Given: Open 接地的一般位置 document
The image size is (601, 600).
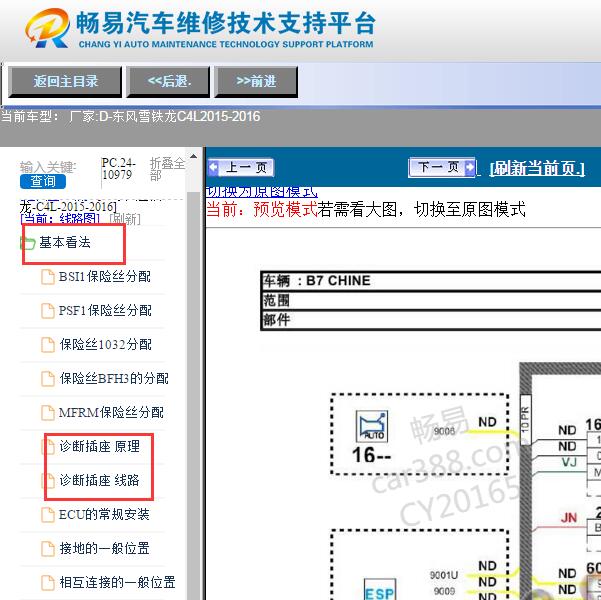Looking at the screenshot, I should 104,548.
